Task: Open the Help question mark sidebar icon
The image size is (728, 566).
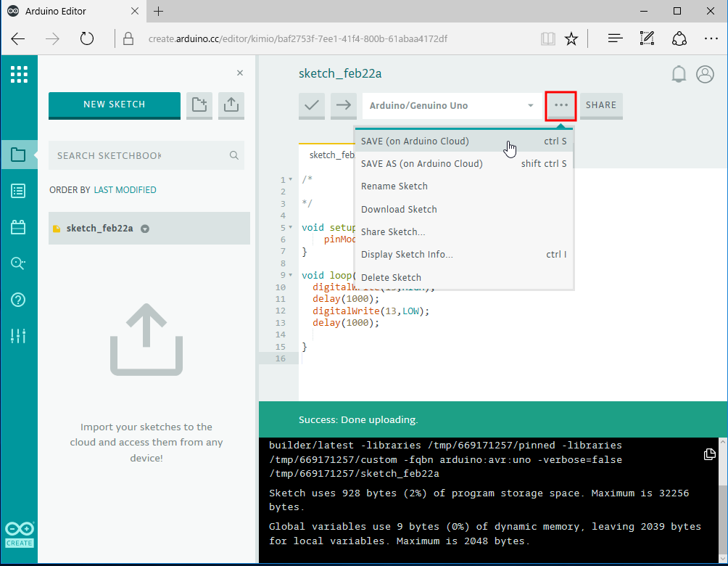Action: tap(18, 300)
